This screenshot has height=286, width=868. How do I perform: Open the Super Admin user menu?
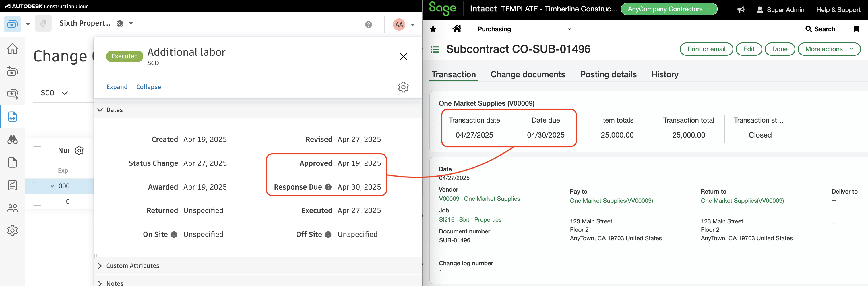click(x=780, y=10)
